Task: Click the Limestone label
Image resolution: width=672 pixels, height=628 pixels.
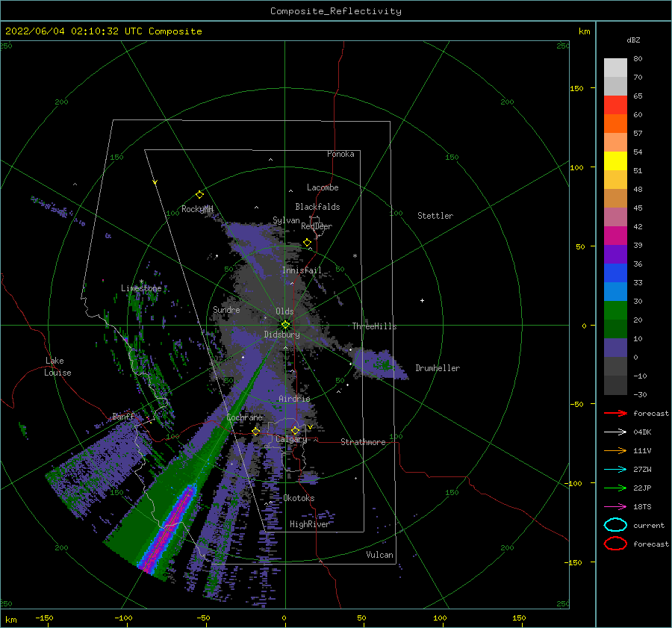Action: coord(141,288)
